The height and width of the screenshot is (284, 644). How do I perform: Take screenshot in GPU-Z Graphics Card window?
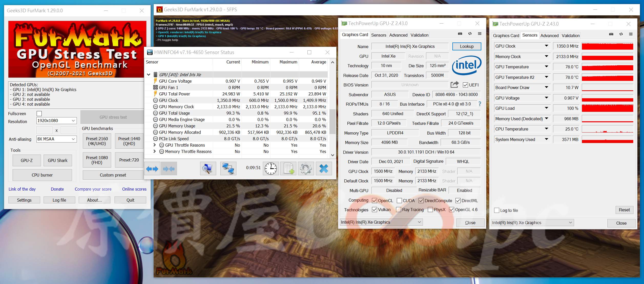(460, 34)
